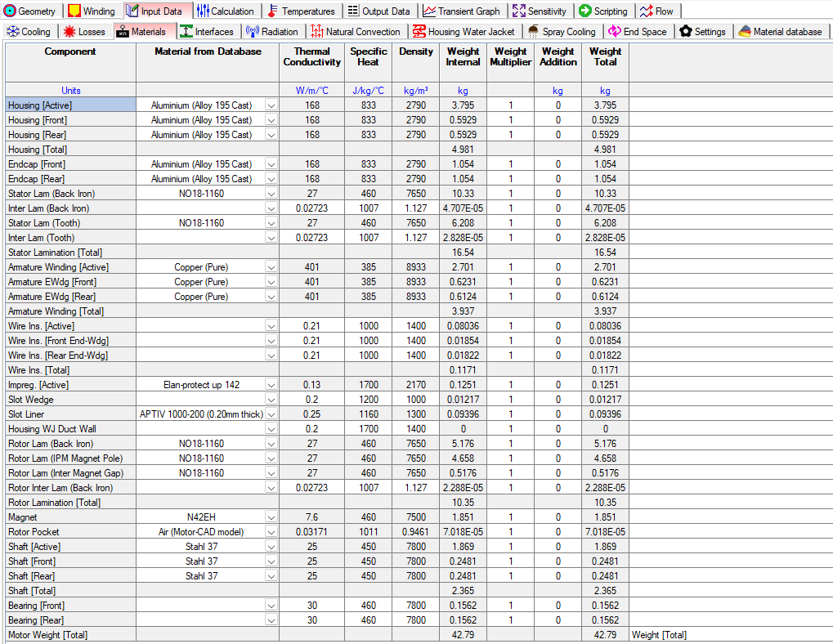Click Motor Weight total value 42.79

click(605, 635)
